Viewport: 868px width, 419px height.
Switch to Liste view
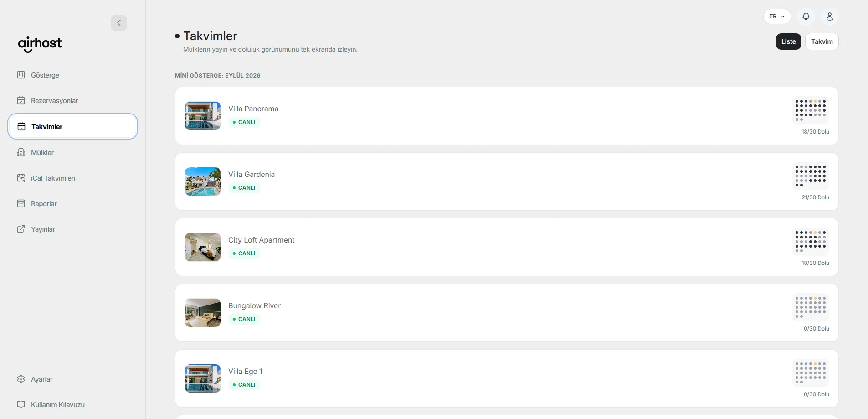(788, 41)
